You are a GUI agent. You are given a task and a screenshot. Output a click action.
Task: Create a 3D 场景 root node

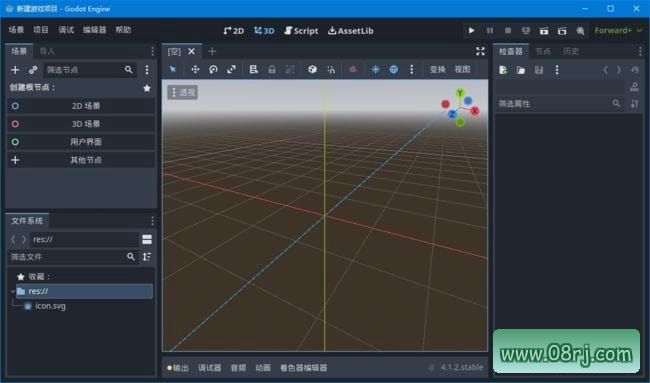pos(81,124)
